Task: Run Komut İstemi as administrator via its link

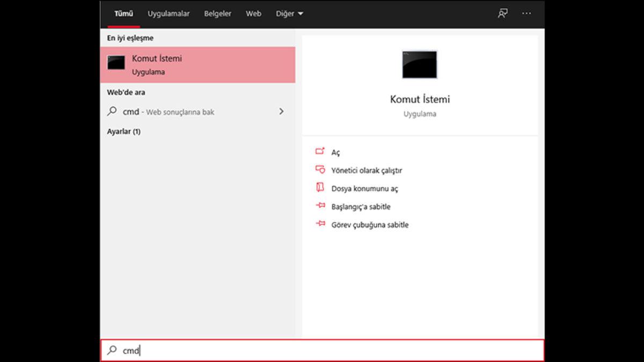Action: pyautogui.click(x=366, y=170)
